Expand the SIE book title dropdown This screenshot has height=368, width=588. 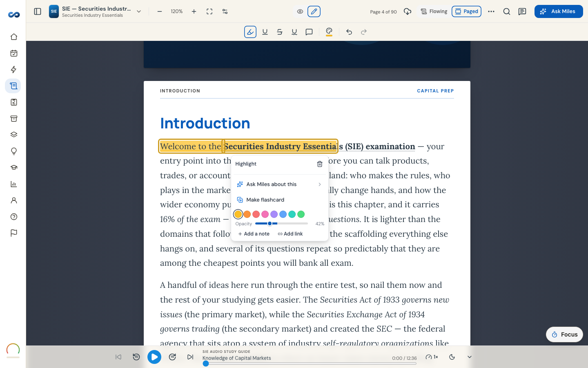pos(139,11)
